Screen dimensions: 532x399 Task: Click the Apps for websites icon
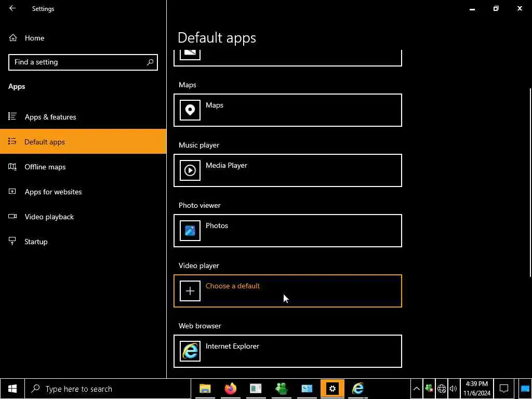pos(12,191)
